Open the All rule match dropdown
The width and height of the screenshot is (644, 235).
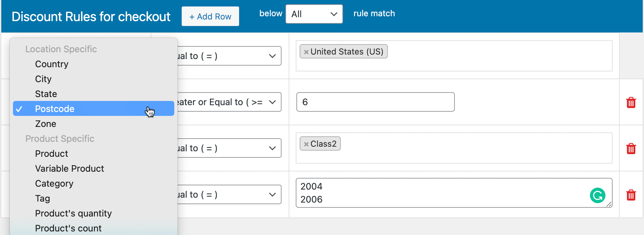(x=314, y=14)
